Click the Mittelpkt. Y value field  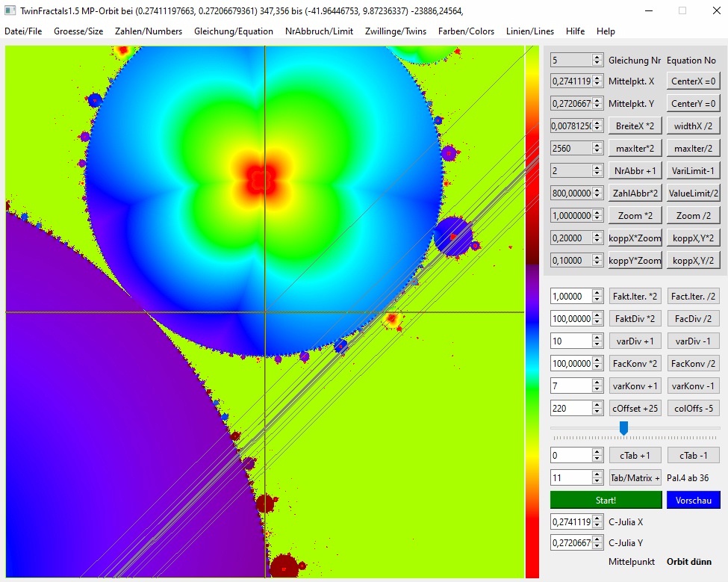click(576, 104)
